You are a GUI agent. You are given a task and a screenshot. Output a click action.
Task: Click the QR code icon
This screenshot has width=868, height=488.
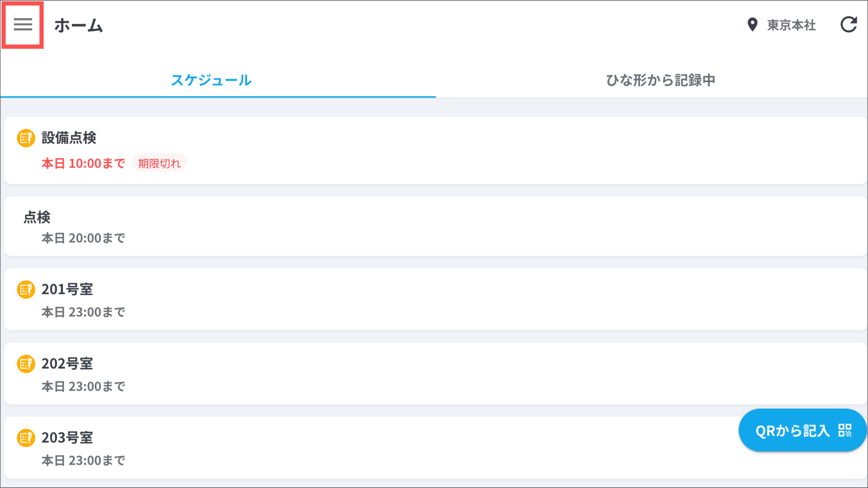845,430
